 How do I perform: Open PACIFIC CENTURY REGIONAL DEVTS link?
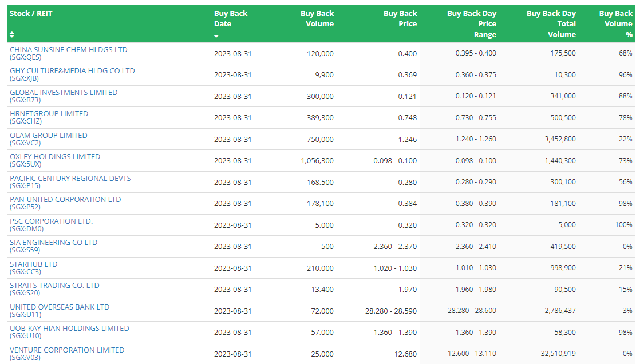[x=70, y=182]
